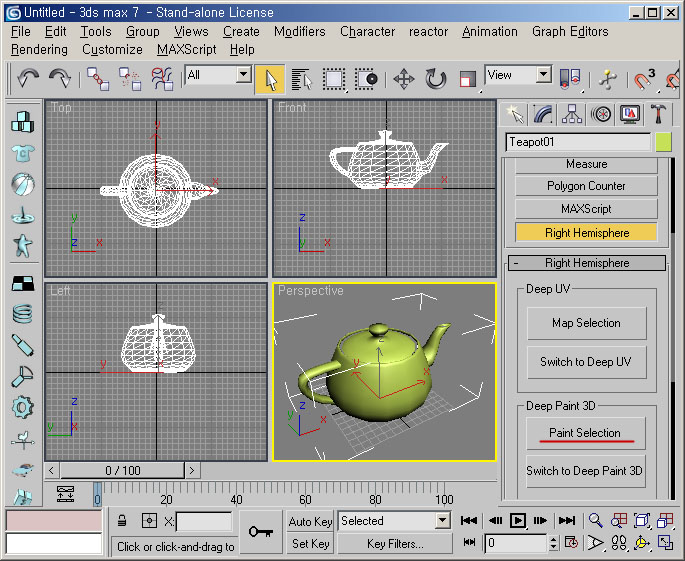The width and height of the screenshot is (685, 561).
Task: Open the Selected key filter dropdown
Action: 443,521
